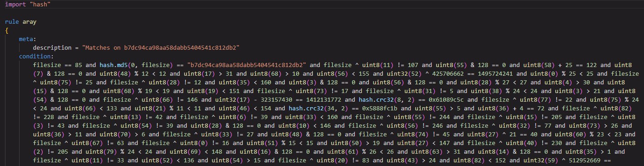The width and height of the screenshot is (644, 166).
Task: Click the description string "Matches on b7dc94ca98aa58dabb5404541c812db2"
Action: [161, 48]
